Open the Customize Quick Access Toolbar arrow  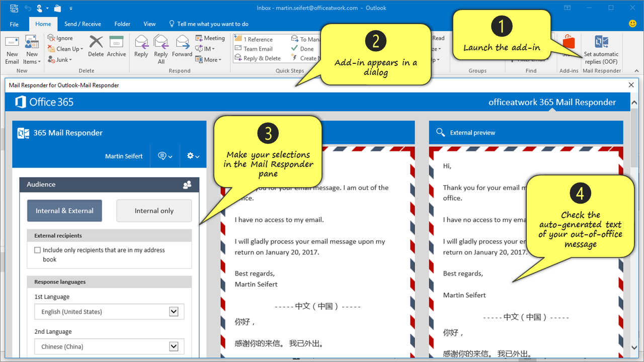(x=71, y=9)
